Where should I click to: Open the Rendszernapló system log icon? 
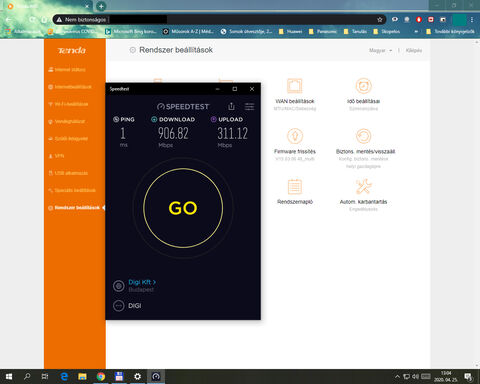[295, 186]
